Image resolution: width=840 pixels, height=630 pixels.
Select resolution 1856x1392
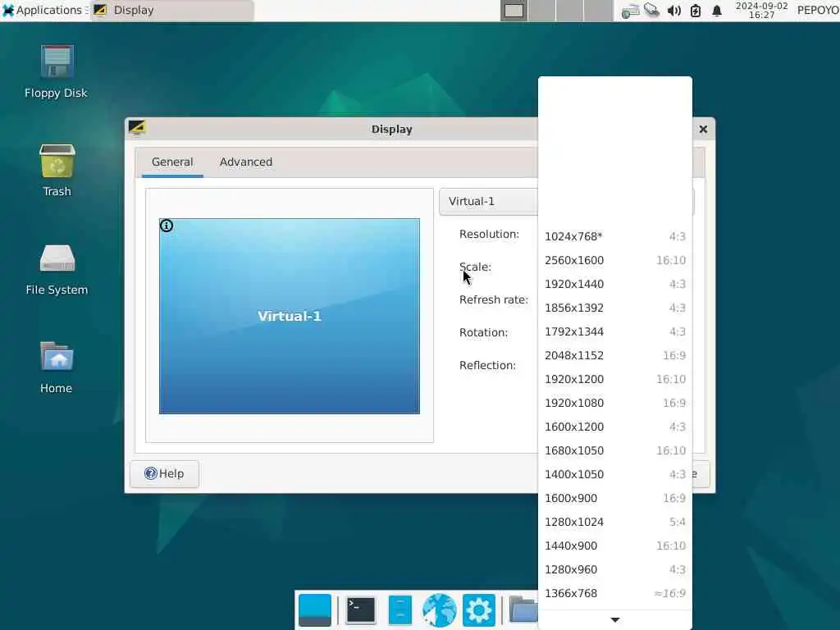pyautogui.click(x=615, y=308)
